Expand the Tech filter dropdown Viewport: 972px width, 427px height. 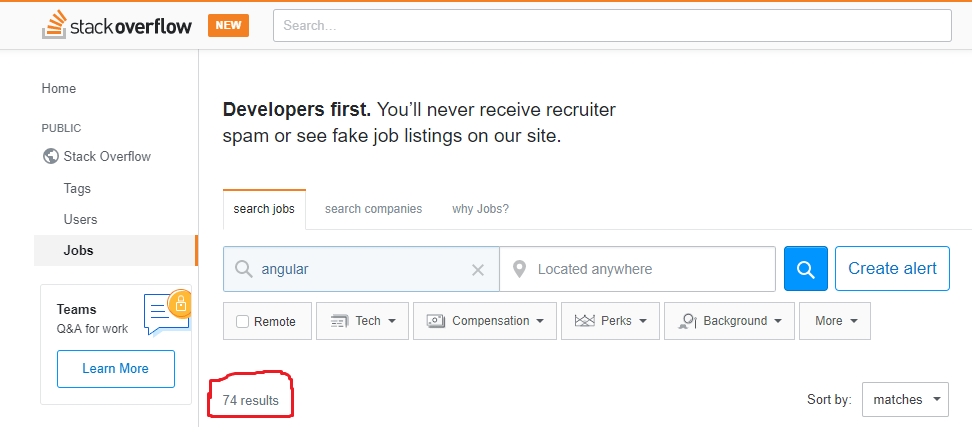pos(363,321)
